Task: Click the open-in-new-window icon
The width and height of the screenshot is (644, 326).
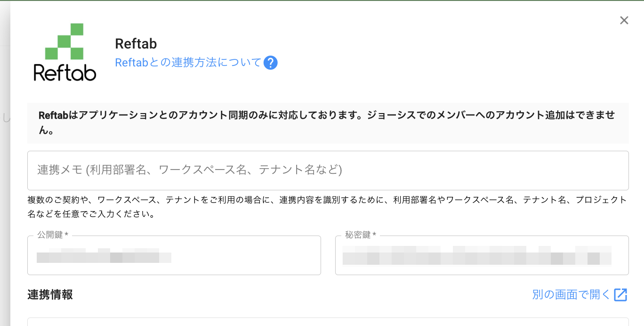Action: (620, 295)
